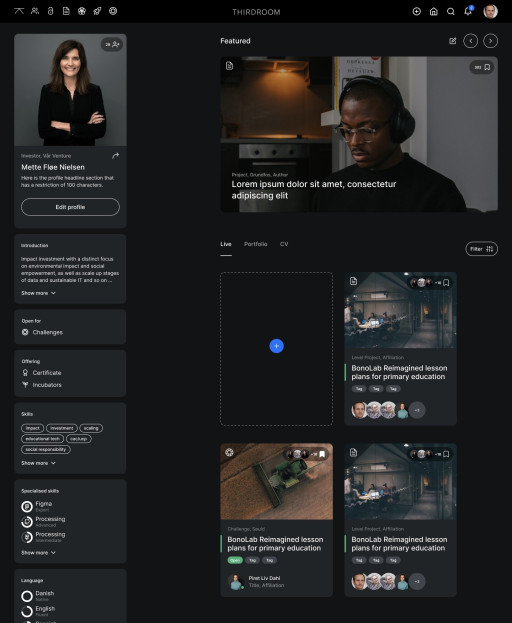Click Mette Fløe Nielsen's profile photo
512x623 pixels.
tap(70, 90)
